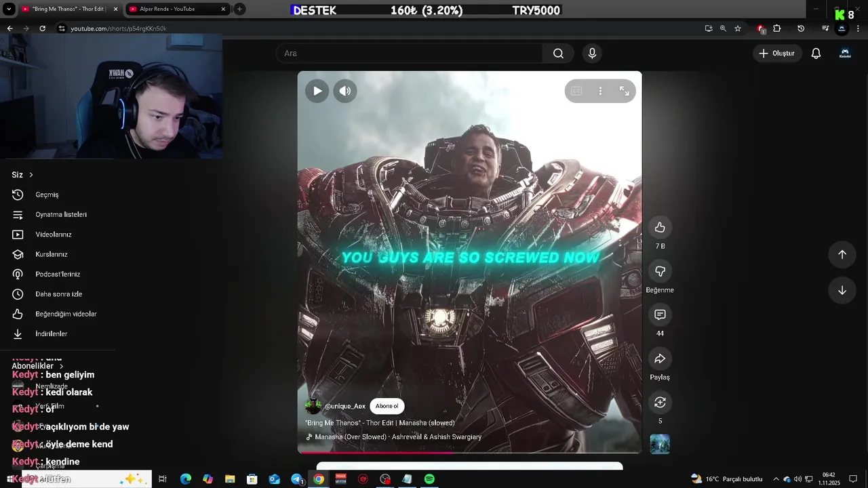Open the Shorts three-dot options menu
868x488 pixels.
[600, 91]
